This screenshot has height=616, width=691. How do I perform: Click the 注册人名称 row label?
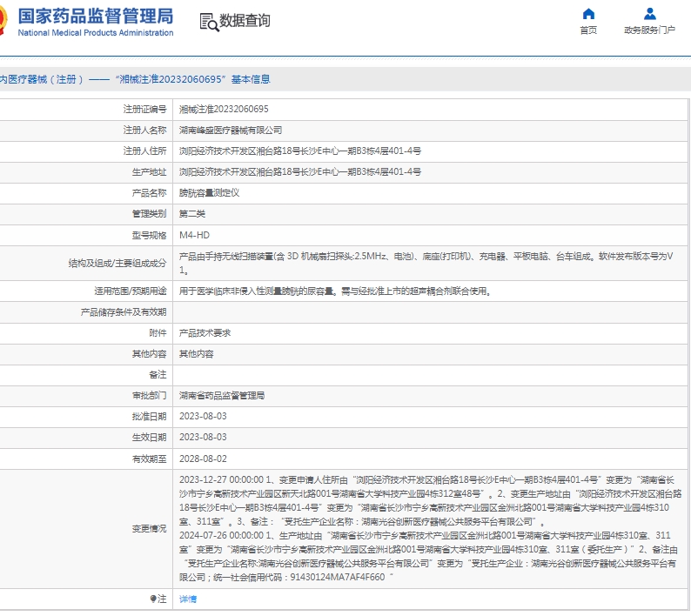click(144, 130)
